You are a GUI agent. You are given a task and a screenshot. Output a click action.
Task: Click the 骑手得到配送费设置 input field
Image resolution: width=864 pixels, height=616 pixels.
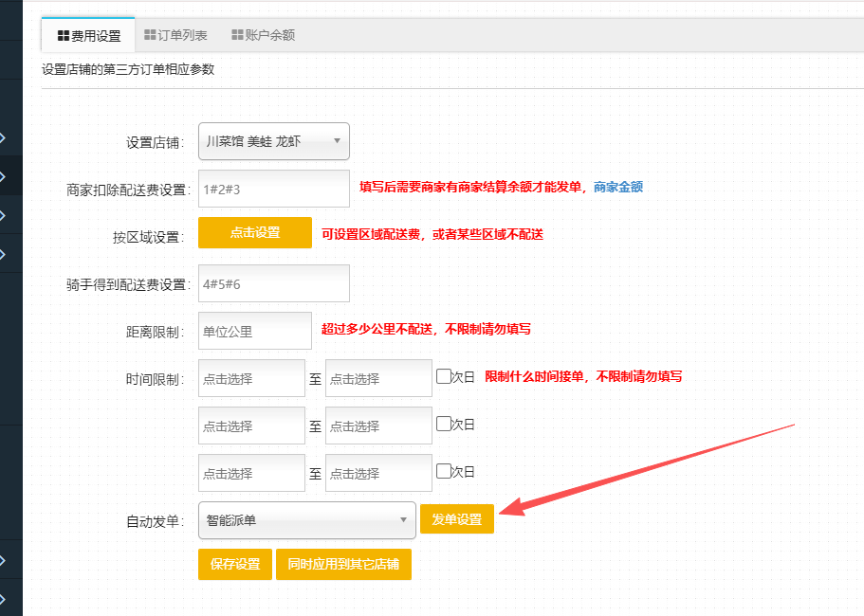273,283
